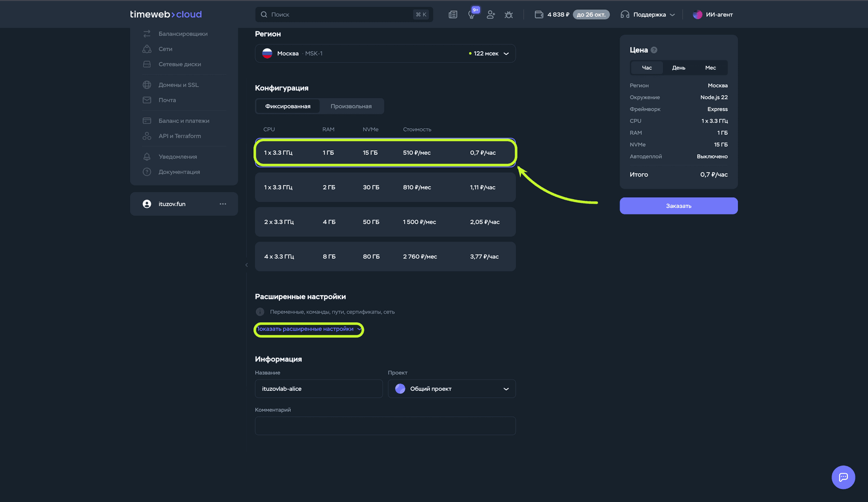Click the price help question mark icon
This screenshot has height=502, width=868.
point(654,50)
